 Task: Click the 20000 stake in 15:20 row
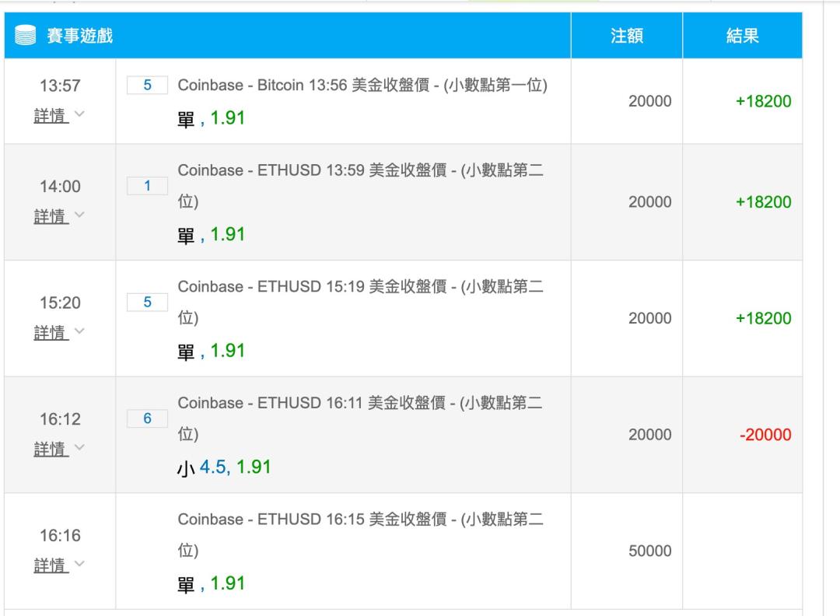649,318
